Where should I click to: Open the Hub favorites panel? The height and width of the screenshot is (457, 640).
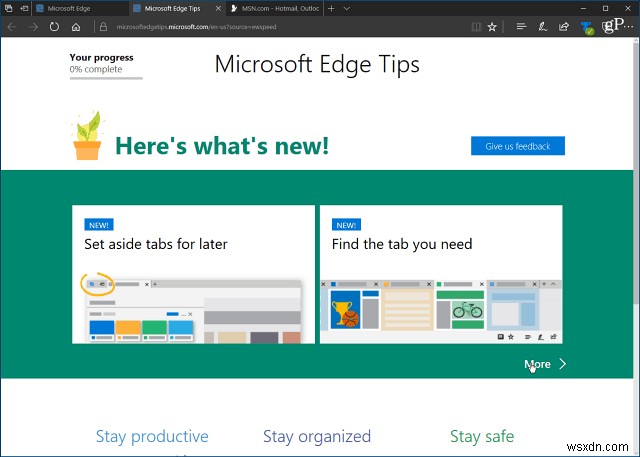click(521, 27)
